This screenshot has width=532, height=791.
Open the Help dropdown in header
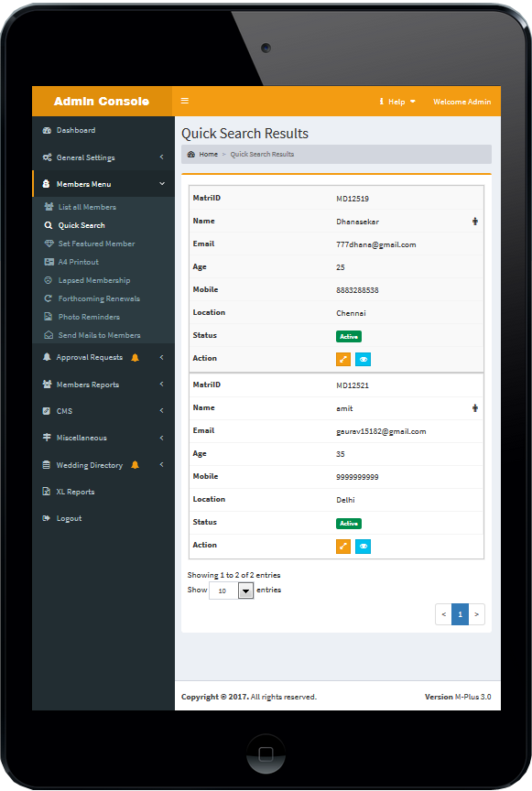(x=397, y=102)
